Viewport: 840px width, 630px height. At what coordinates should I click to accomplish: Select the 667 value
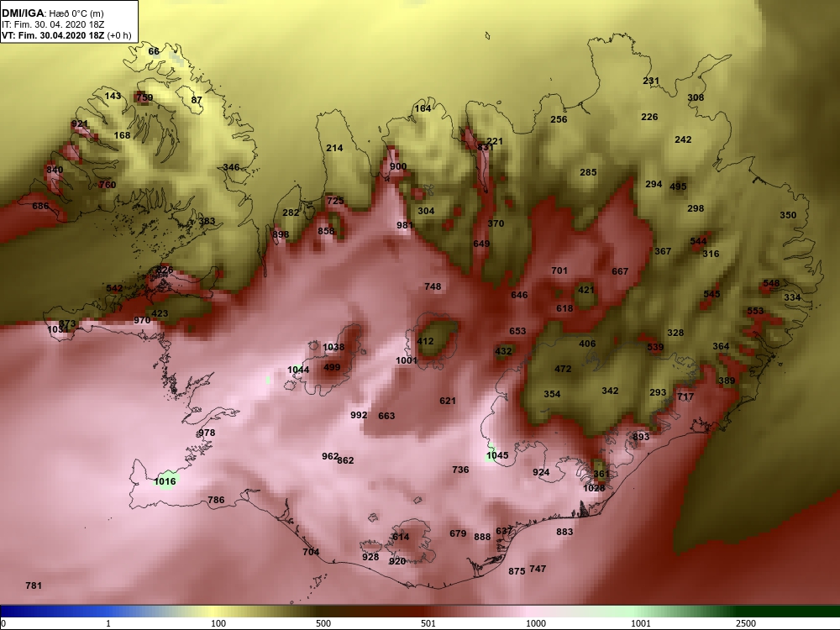pyautogui.click(x=620, y=271)
